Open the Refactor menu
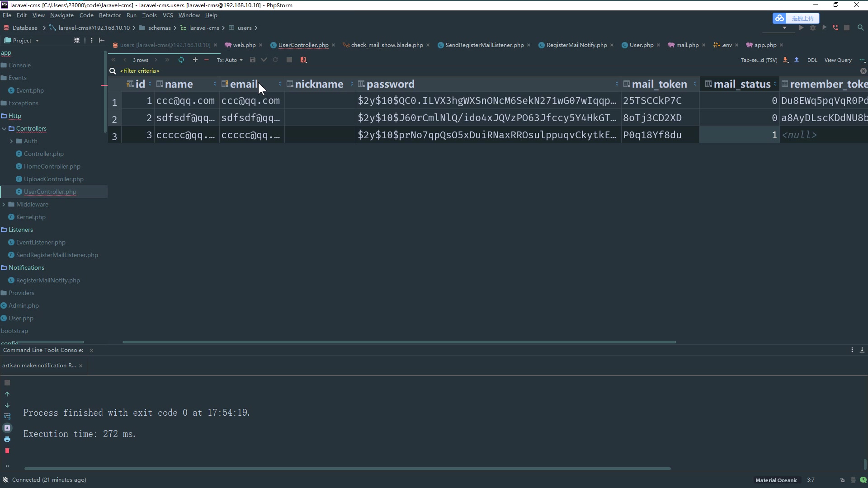868x488 pixels. click(x=110, y=15)
